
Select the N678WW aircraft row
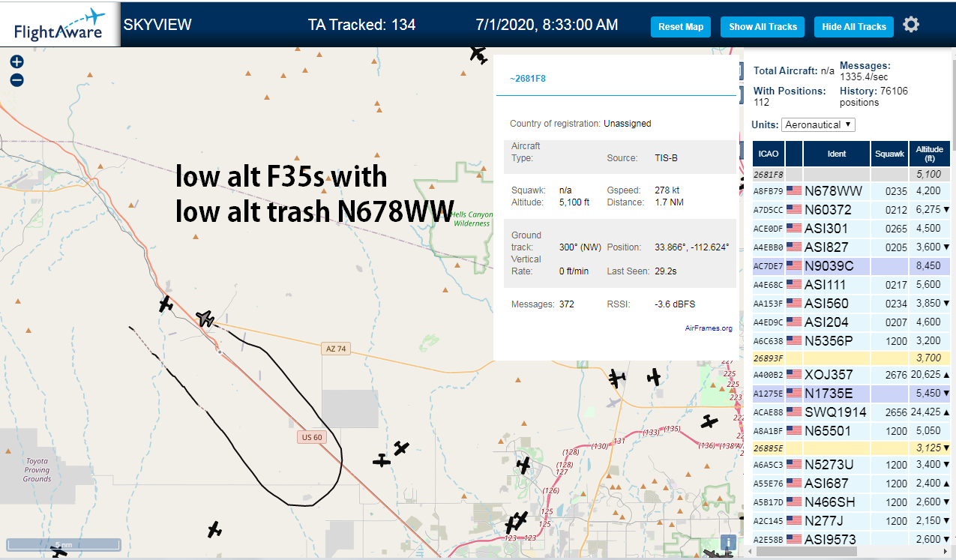coord(853,191)
